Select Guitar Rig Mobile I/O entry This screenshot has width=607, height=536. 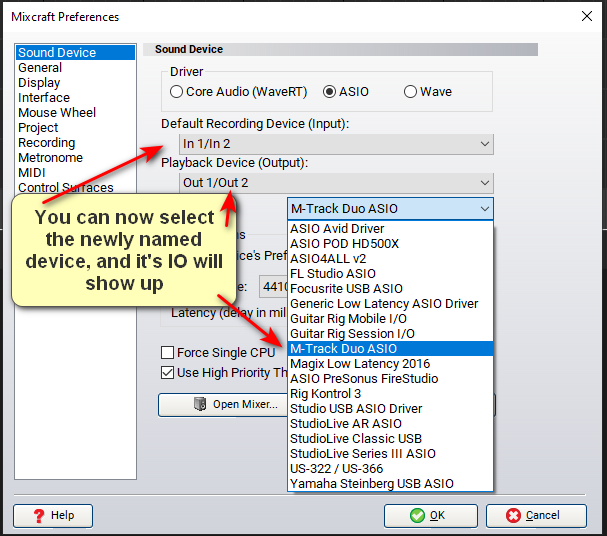coord(390,319)
